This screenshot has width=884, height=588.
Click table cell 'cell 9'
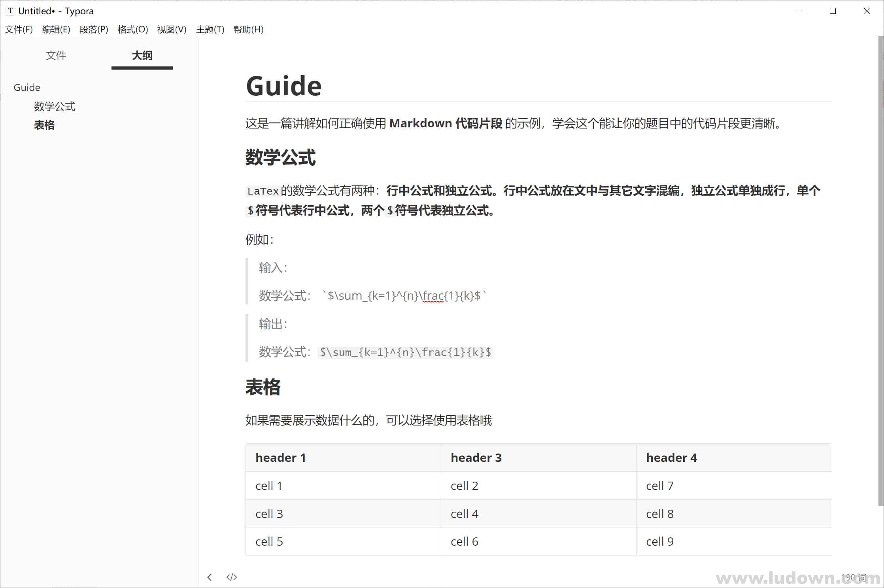[734, 541]
